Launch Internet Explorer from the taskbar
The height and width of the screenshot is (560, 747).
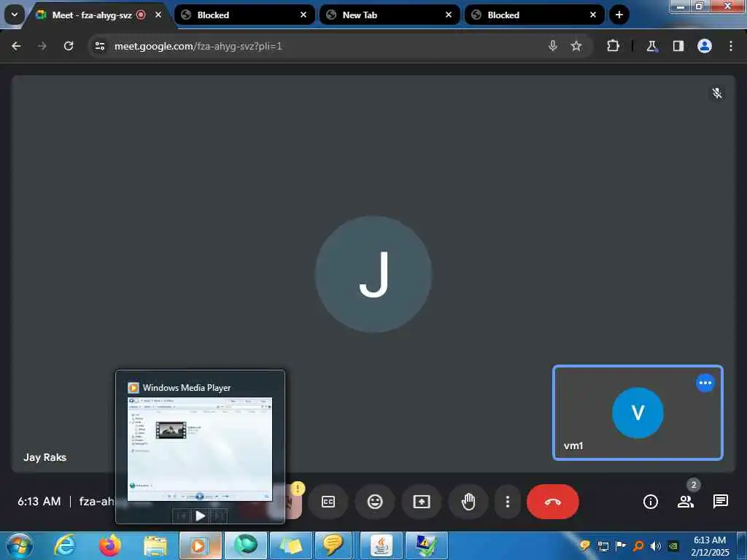[x=65, y=545]
